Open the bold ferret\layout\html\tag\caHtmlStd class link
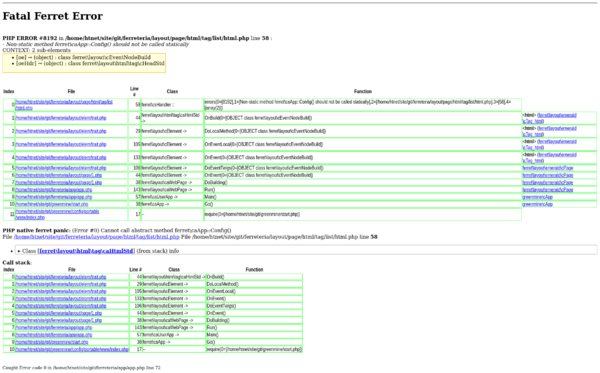Screen dimensions: 600x373 point(86,251)
